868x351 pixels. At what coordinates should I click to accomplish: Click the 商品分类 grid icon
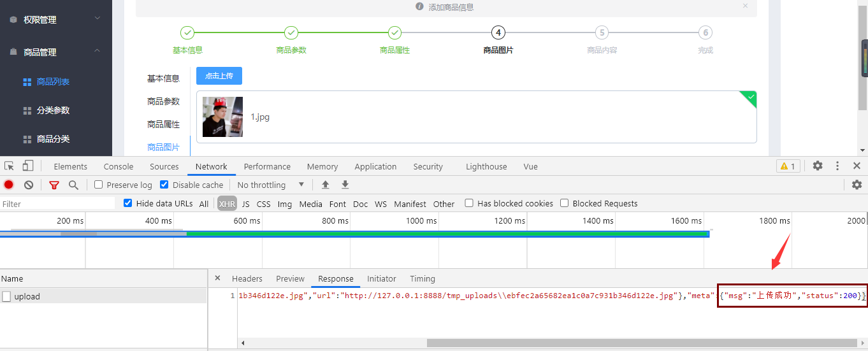pos(27,139)
